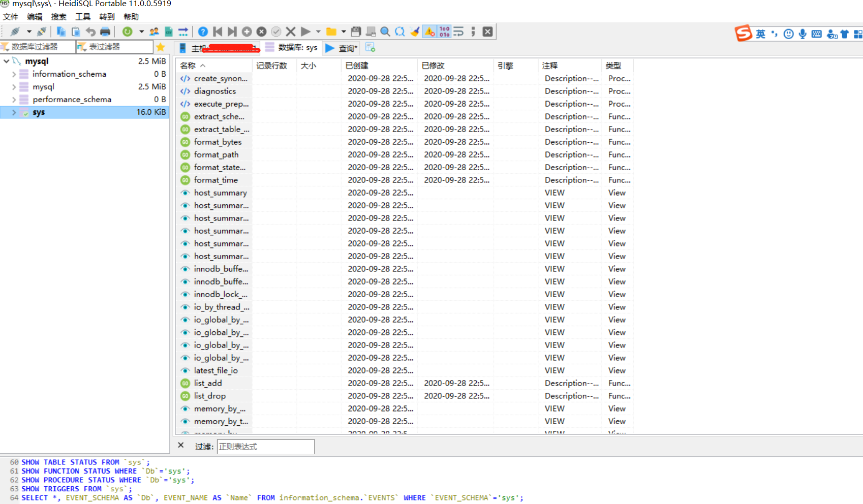Open the 编辑 menu

35,17
